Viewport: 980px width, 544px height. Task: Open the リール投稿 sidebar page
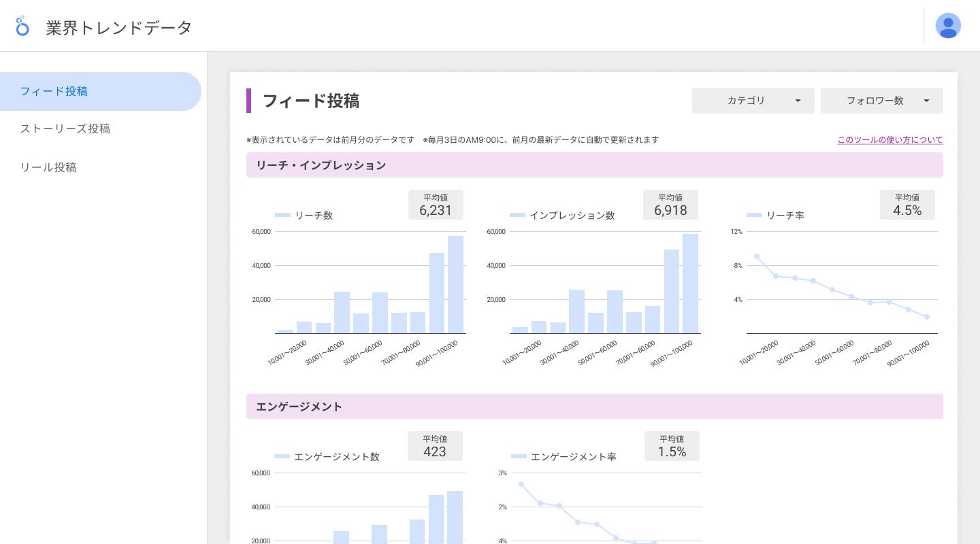[48, 167]
